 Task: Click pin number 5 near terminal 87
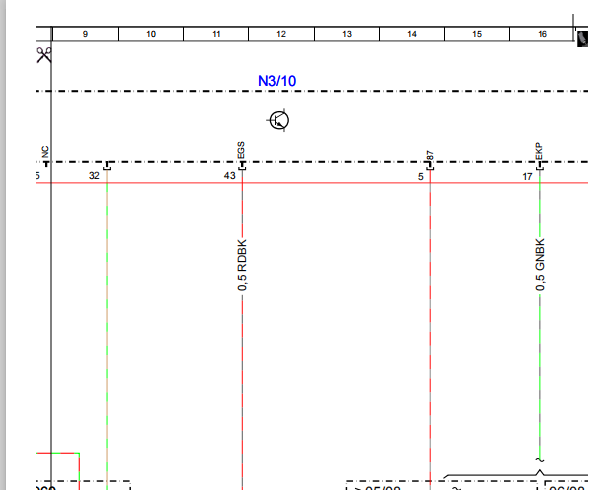pos(421,176)
